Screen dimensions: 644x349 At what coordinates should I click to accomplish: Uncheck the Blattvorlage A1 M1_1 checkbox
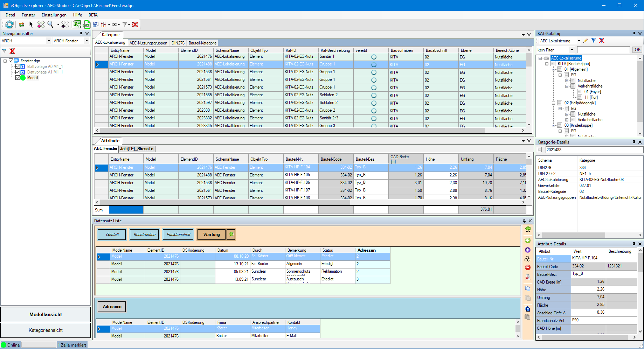(x=18, y=72)
